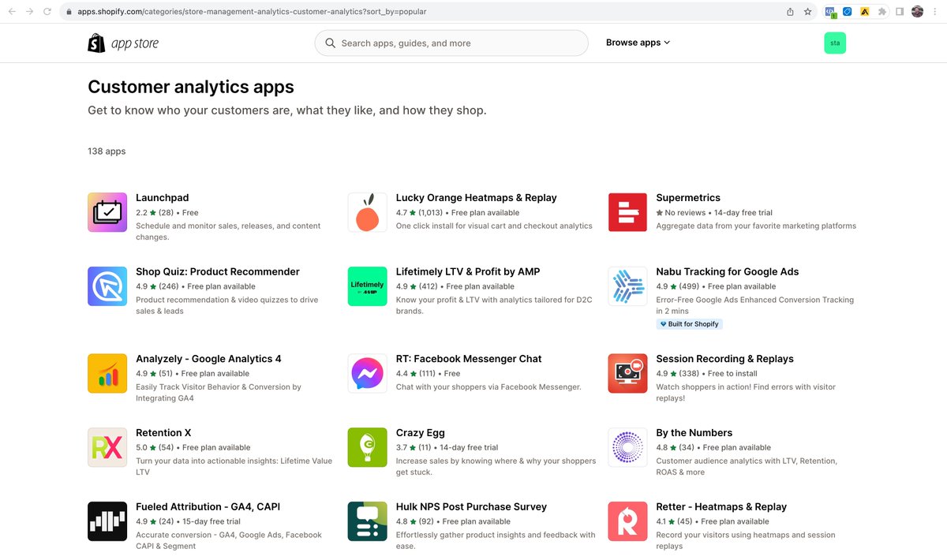947x560 pixels.
Task: Open Launchpad app title link
Action: pyautogui.click(x=162, y=198)
